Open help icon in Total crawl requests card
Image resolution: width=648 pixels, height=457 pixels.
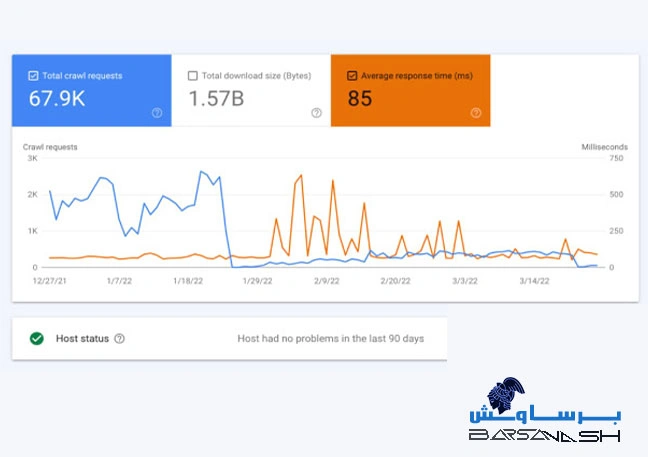[x=157, y=113]
